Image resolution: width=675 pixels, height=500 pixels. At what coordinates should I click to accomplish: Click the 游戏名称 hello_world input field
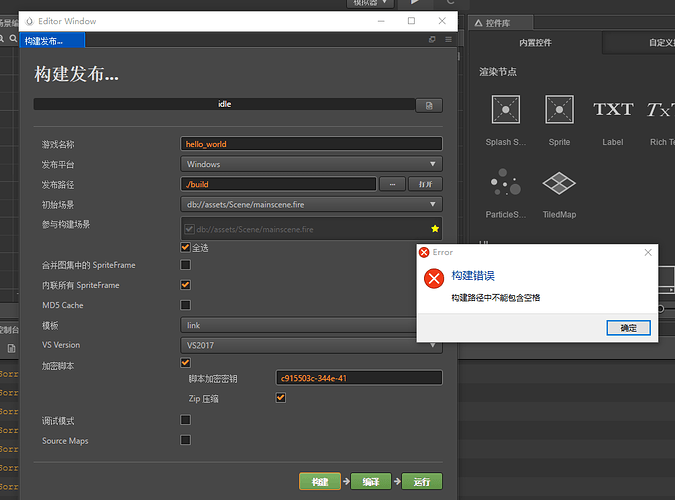click(x=311, y=144)
